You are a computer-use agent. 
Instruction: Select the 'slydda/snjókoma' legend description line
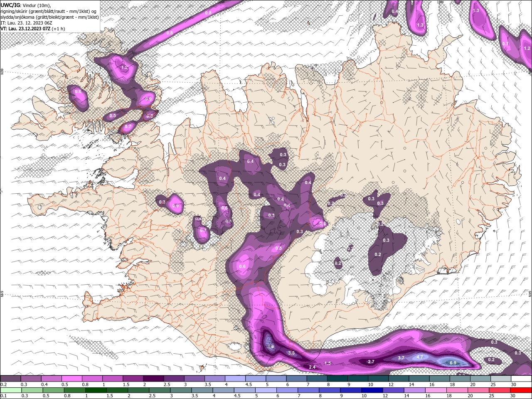point(49,17)
